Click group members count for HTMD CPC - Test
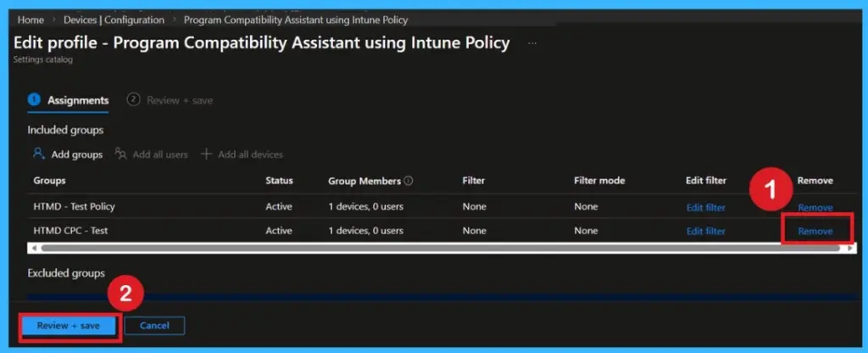This screenshot has width=868, height=353. (365, 231)
